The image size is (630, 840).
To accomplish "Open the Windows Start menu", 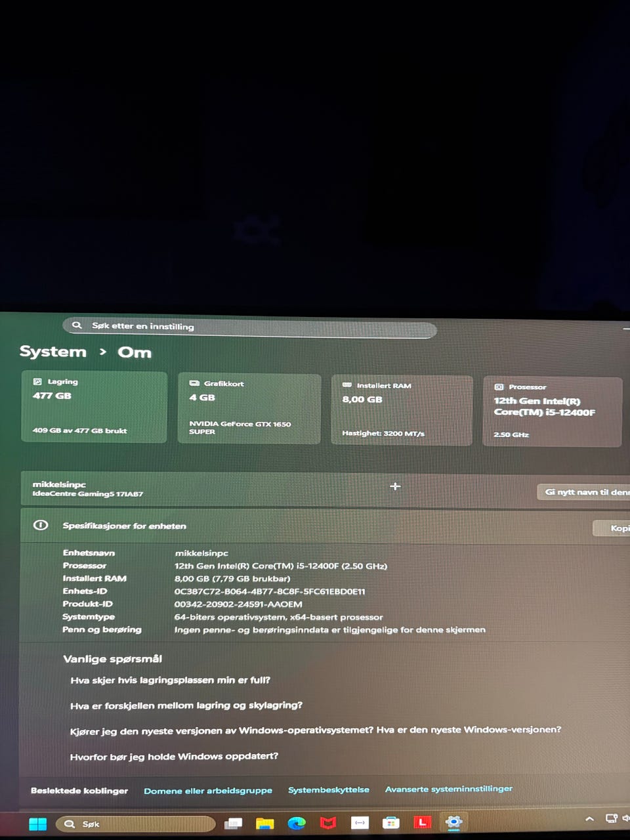I will tap(37, 824).
